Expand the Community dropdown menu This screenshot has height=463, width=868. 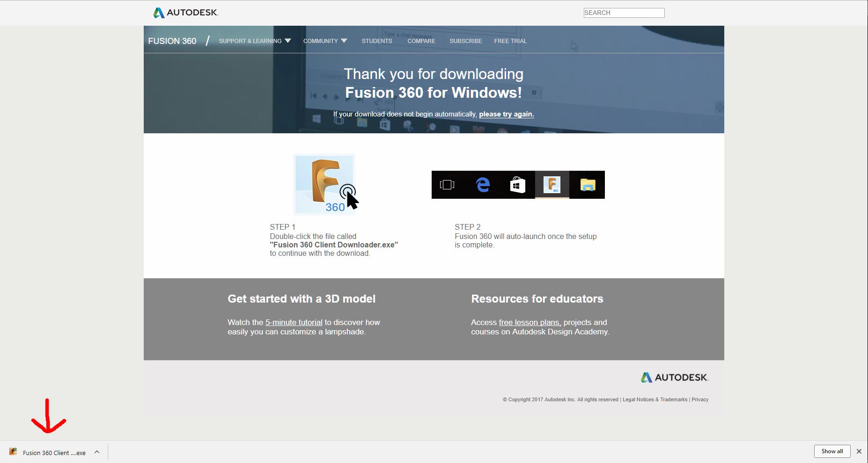(x=325, y=41)
